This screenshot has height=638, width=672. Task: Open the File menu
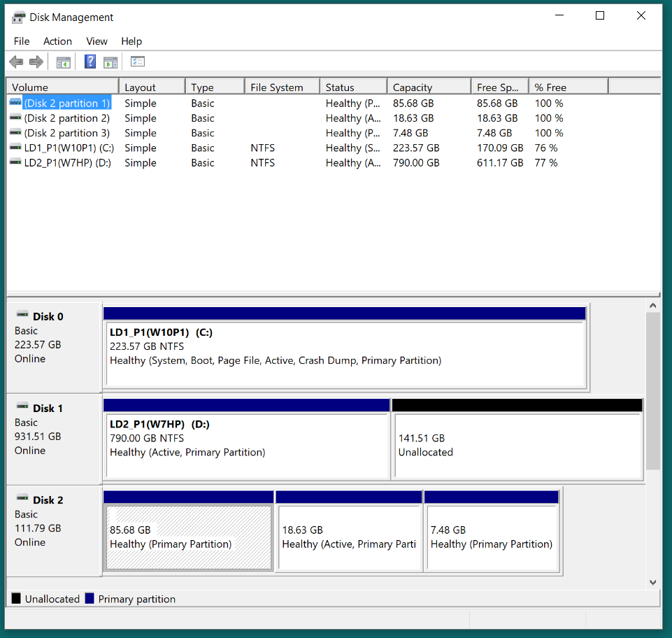point(22,41)
